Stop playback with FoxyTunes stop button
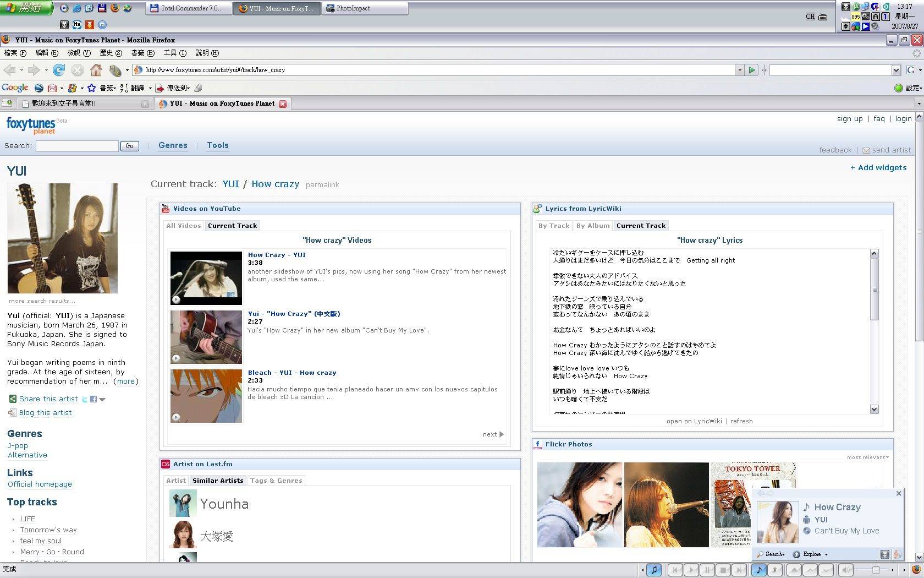Screen dimensions: 924x578 724,570
